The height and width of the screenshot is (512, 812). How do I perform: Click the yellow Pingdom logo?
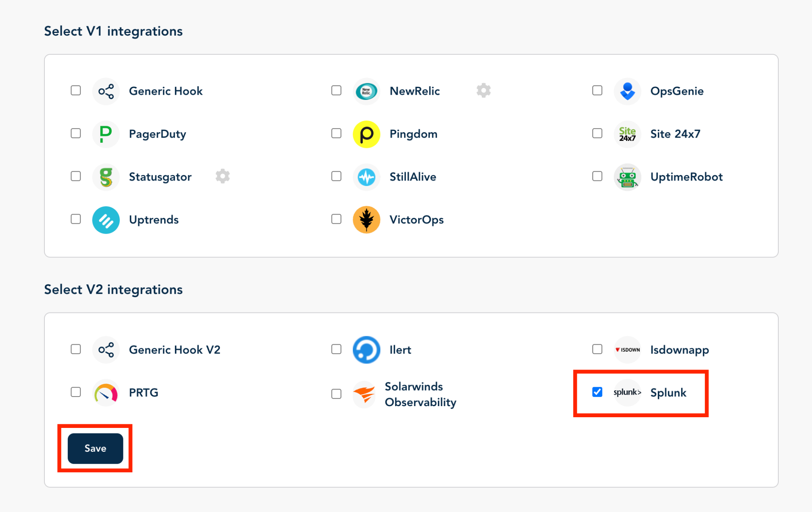click(366, 134)
